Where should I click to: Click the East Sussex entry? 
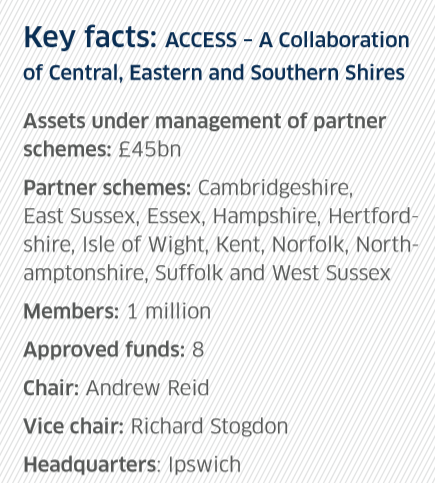point(80,216)
